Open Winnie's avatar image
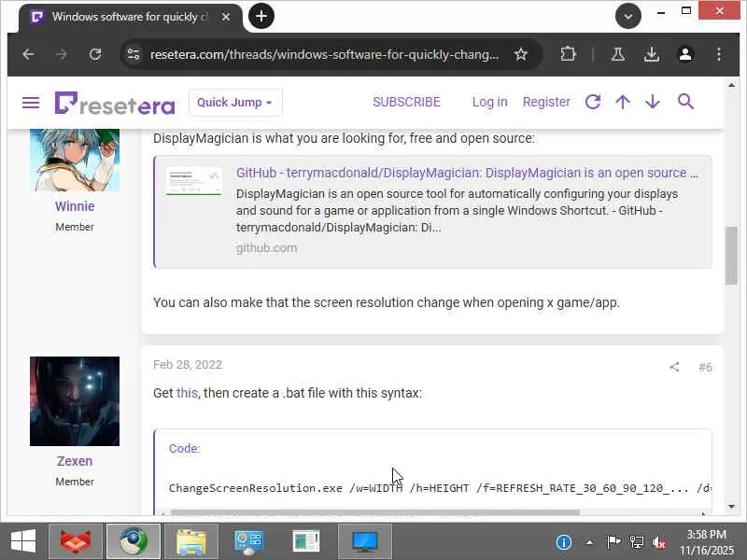This screenshot has height=560, width=747. coord(75,160)
